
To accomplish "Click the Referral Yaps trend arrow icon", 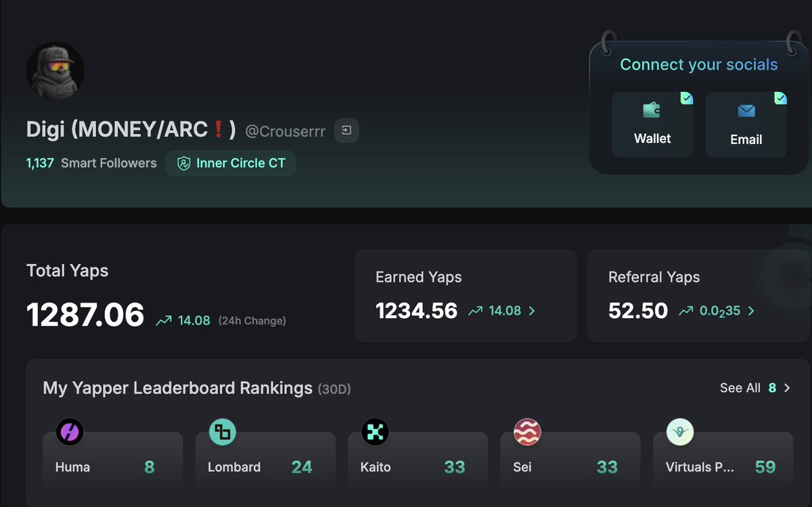I will tap(686, 311).
